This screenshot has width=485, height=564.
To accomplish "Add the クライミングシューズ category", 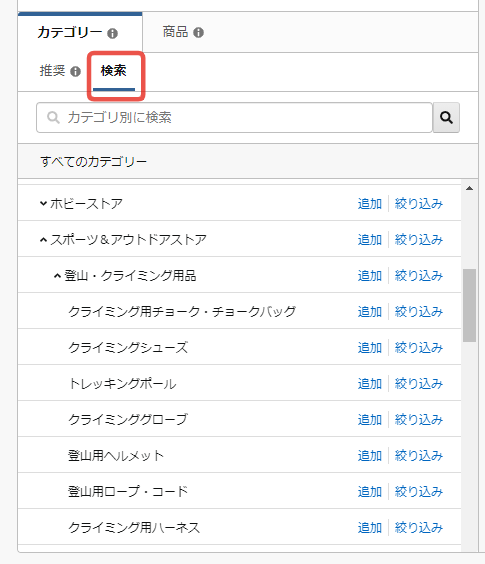I will [370, 348].
